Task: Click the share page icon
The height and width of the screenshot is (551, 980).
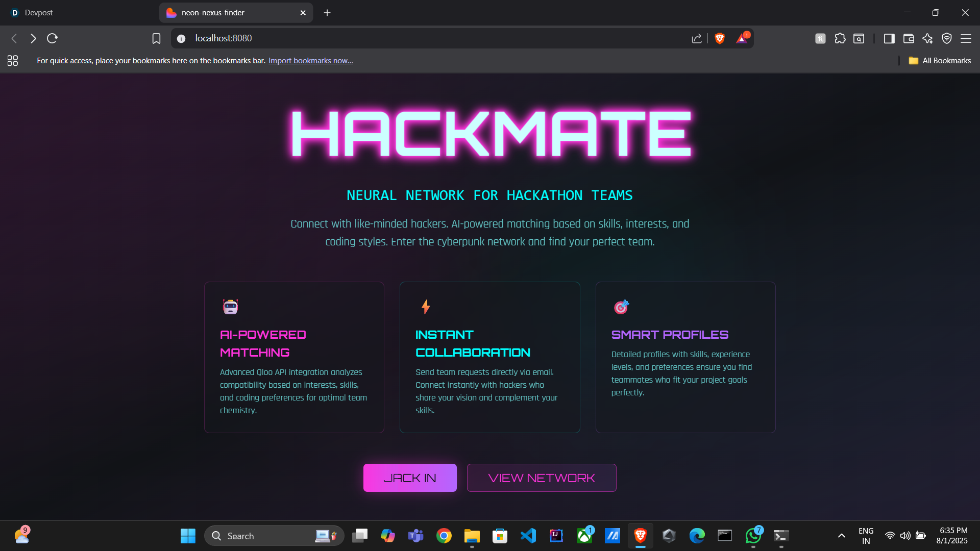Action: pos(696,39)
